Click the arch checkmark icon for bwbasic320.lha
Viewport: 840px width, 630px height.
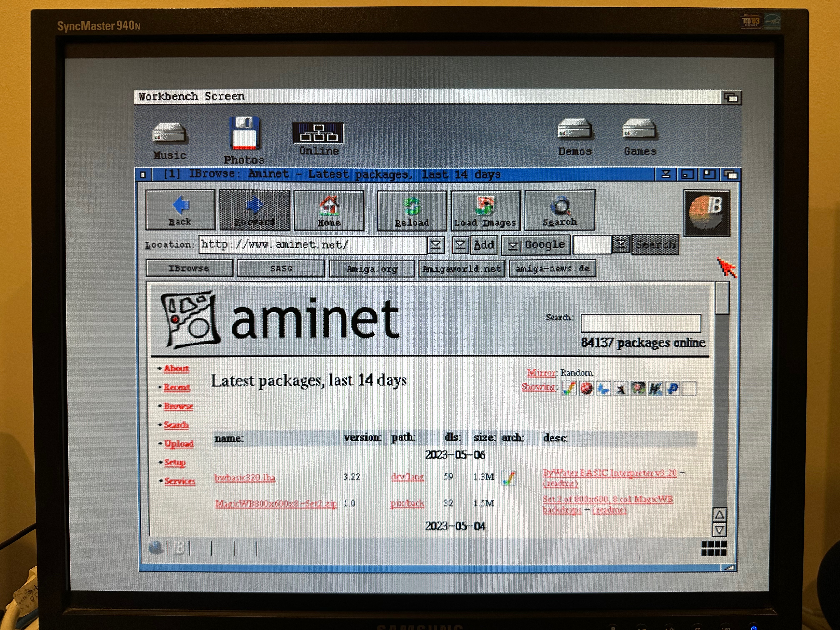[509, 478]
